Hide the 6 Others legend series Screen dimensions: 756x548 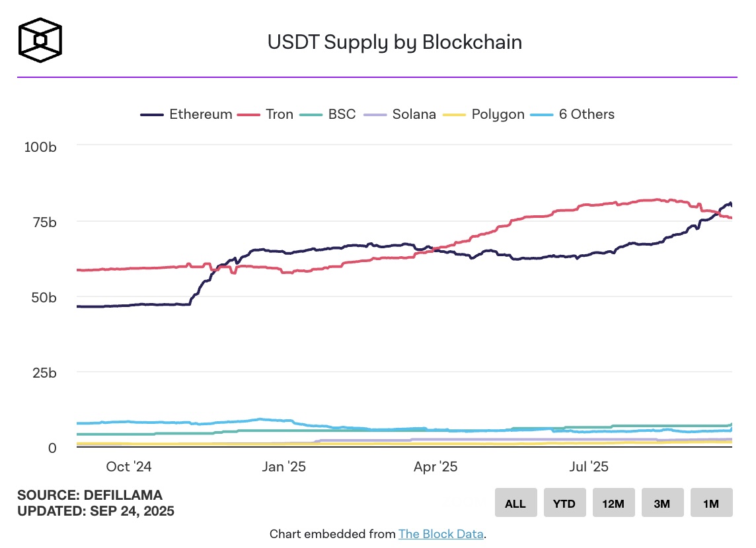click(x=572, y=114)
